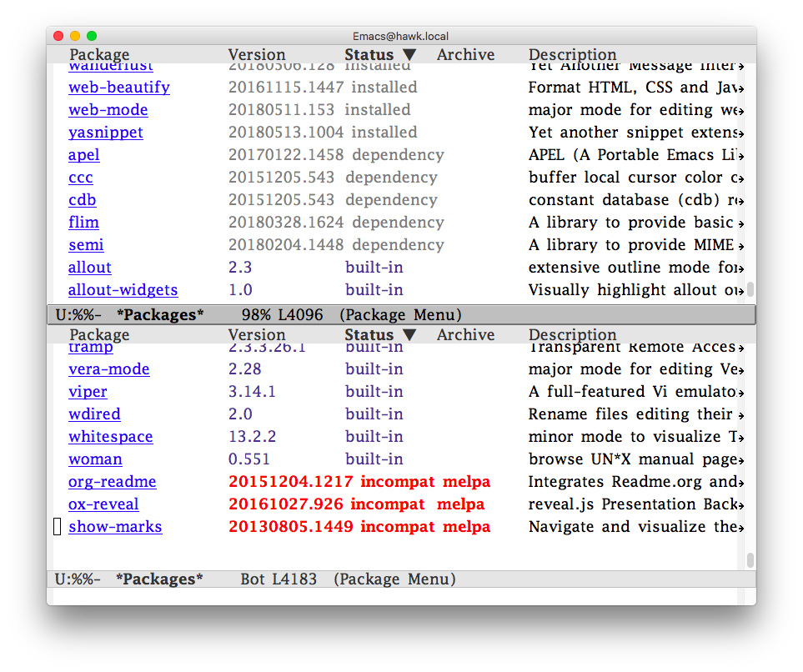
Task: Open the semi package link
Action: tap(86, 245)
